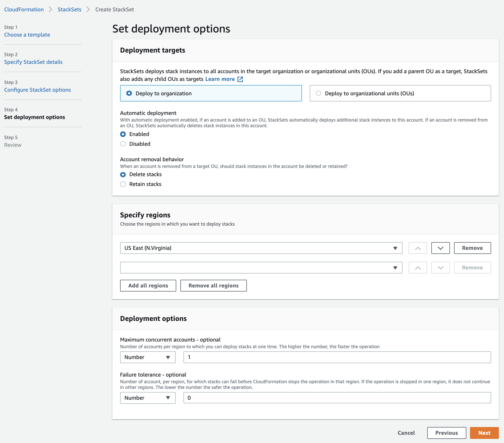Click the orange Next button
504x443 pixels.
(484, 433)
